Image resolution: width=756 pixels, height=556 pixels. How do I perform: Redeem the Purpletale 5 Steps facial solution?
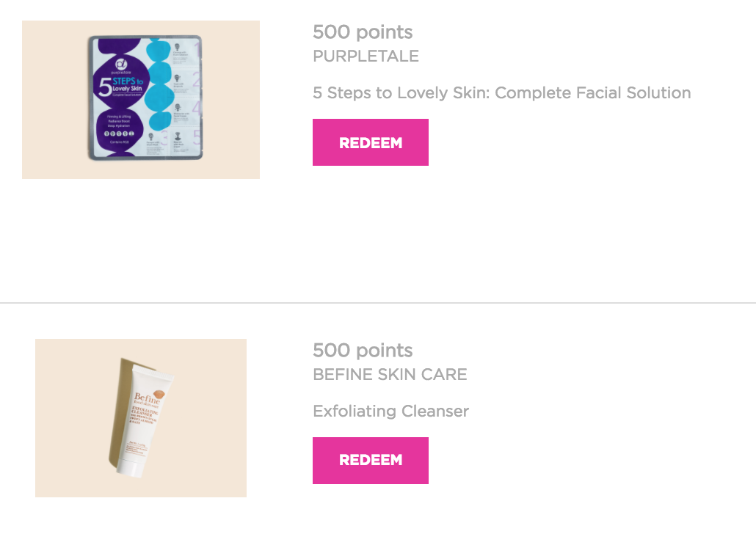370,142
